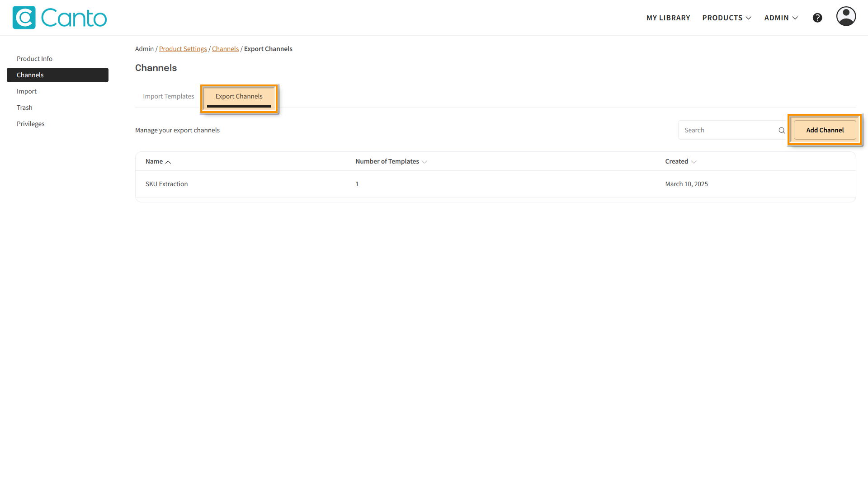Open the help question mark icon
This screenshot has width=868, height=488.
pos(817,18)
